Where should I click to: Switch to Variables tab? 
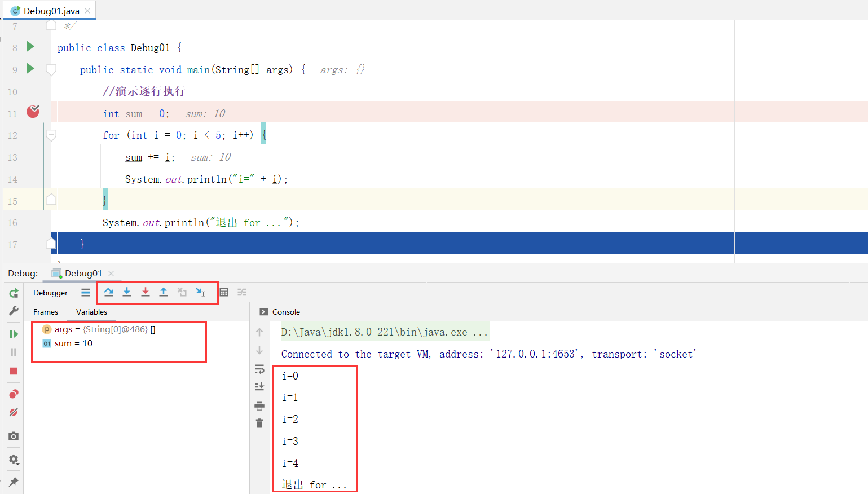(x=91, y=312)
